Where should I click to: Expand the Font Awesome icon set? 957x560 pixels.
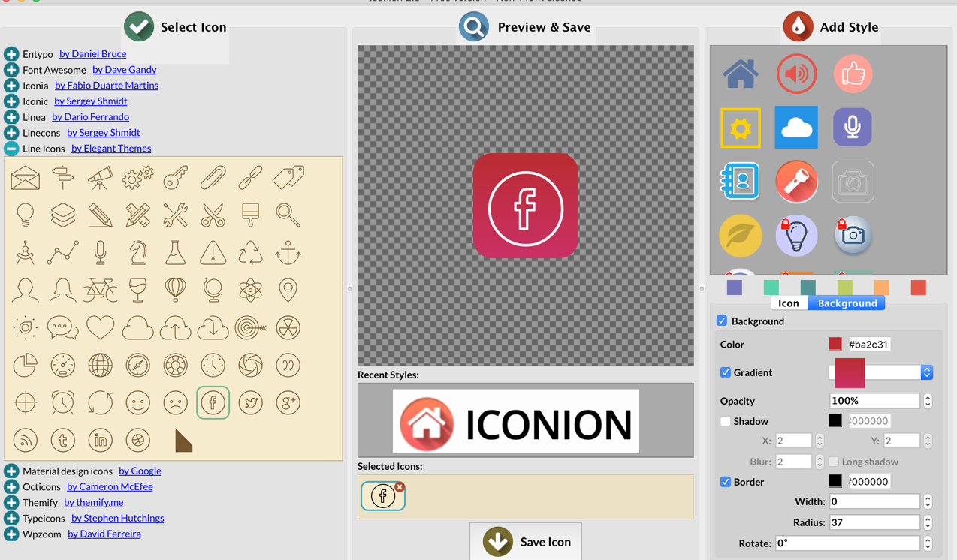pos(11,69)
